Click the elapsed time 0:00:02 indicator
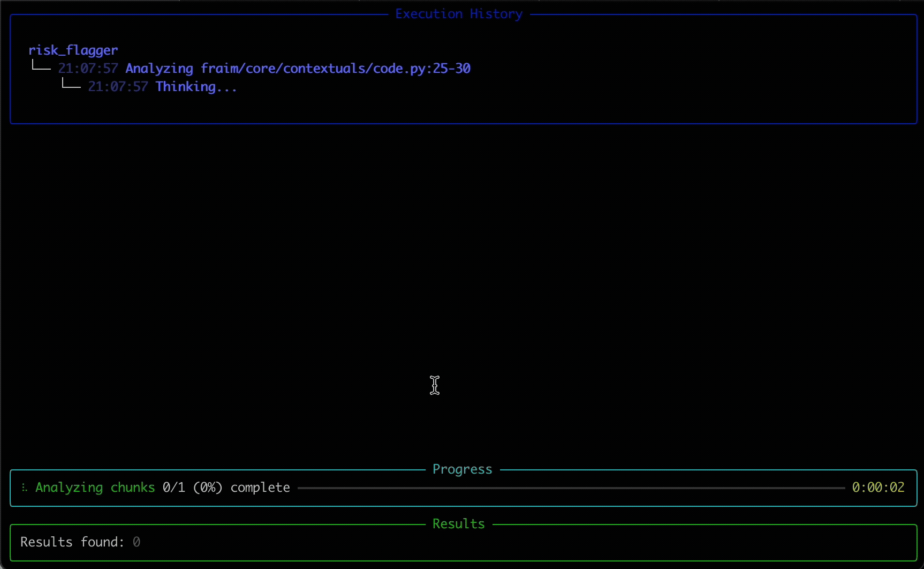The image size is (924, 569). click(878, 488)
